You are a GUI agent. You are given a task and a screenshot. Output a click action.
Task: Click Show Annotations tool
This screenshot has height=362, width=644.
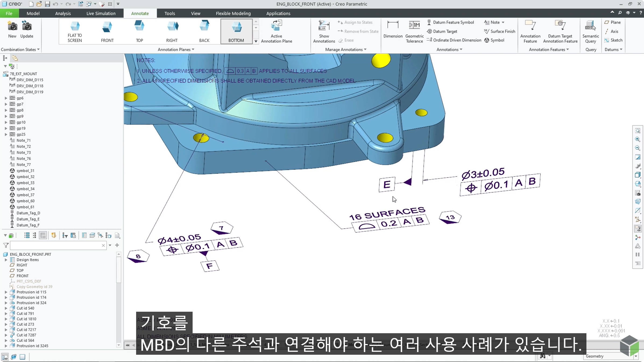(324, 32)
